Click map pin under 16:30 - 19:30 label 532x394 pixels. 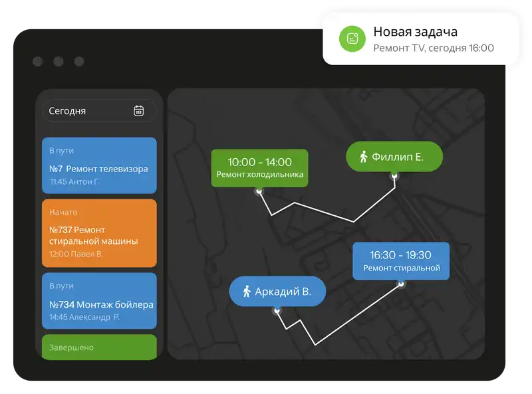[x=401, y=284]
